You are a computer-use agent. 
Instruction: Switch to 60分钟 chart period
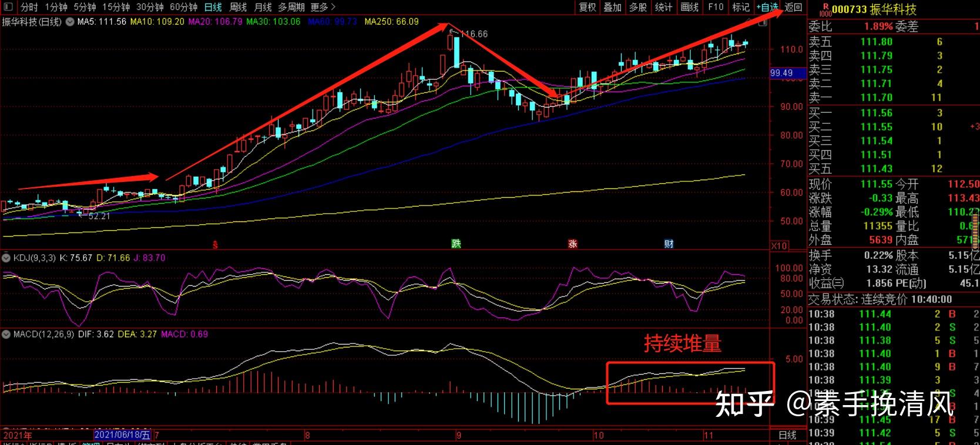183,7
